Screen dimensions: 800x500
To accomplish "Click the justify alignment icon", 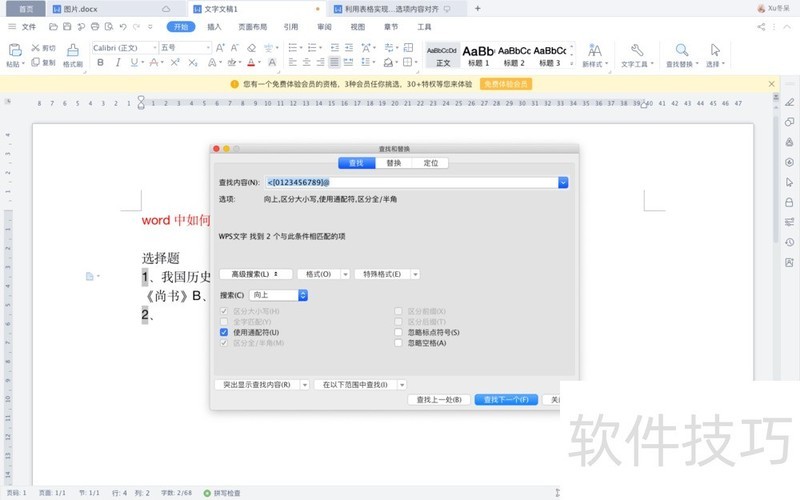I will [334, 62].
